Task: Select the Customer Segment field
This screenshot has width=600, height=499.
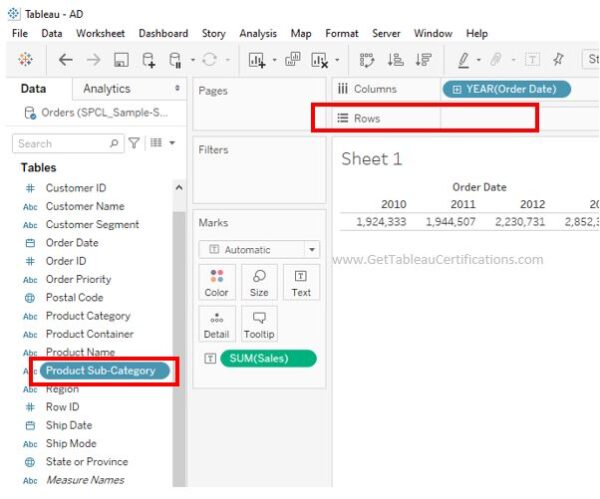Action: pos(92,224)
